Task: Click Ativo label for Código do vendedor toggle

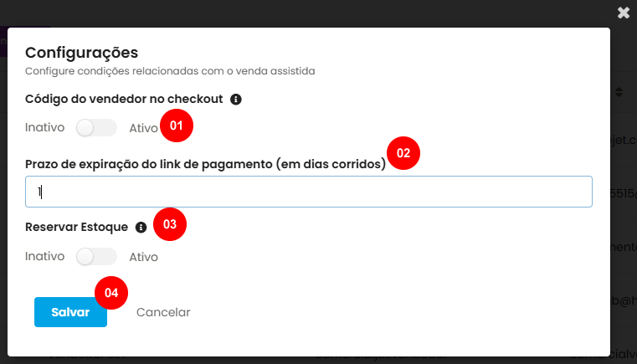Action: pos(143,129)
